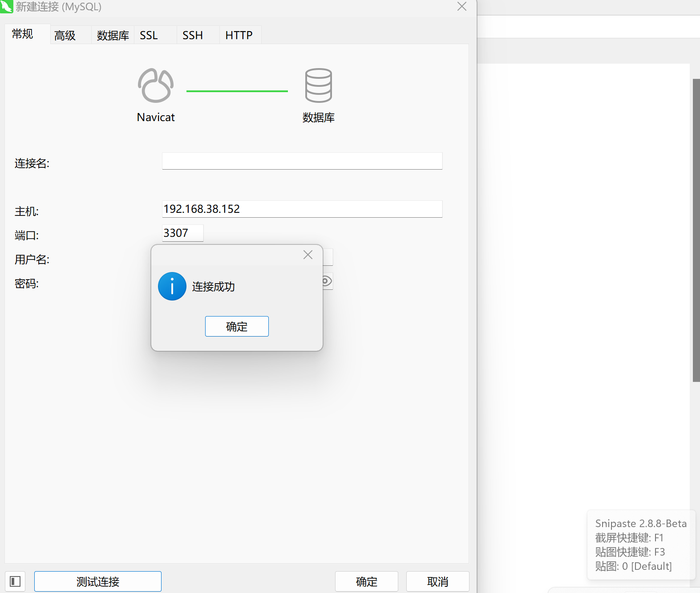Image resolution: width=700 pixels, height=593 pixels.
Task: Click the 取消 button
Action: (438, 581)
